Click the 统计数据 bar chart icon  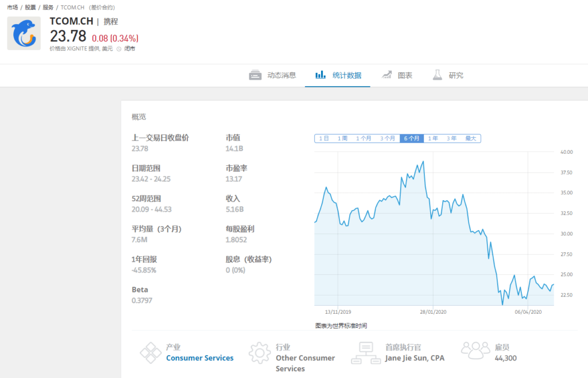[320, 75]
